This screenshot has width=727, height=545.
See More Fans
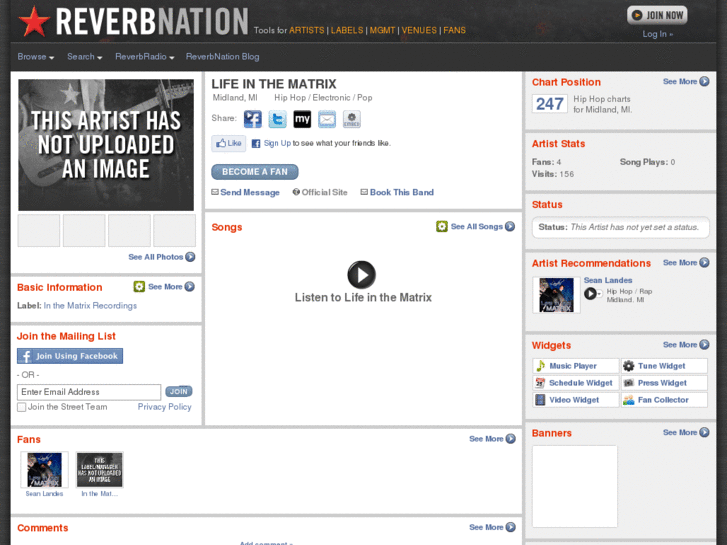click(492, 439)
